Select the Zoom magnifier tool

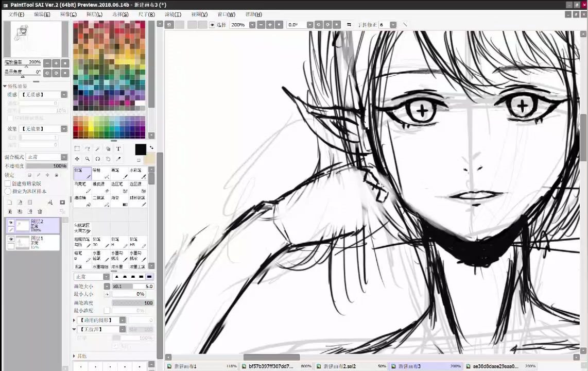pyautogui.click(x=88, y=159)
